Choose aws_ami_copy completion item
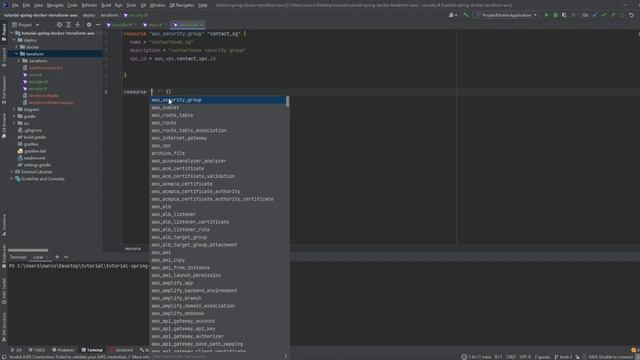Viewport: 640px width, 360px height. 218,260
